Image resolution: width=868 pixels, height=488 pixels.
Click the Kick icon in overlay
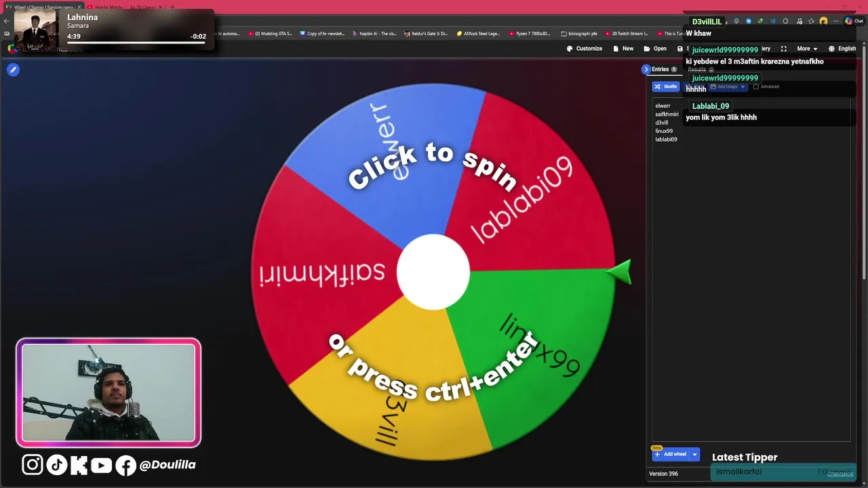pyautogui.click(x=79, y=465)
